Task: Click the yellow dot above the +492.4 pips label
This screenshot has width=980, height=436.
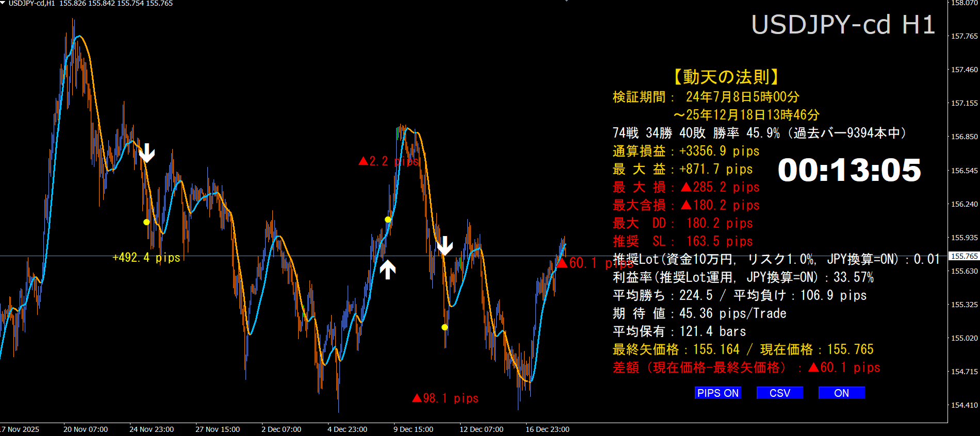Action: pyautogui.click(x=146, y=222)
